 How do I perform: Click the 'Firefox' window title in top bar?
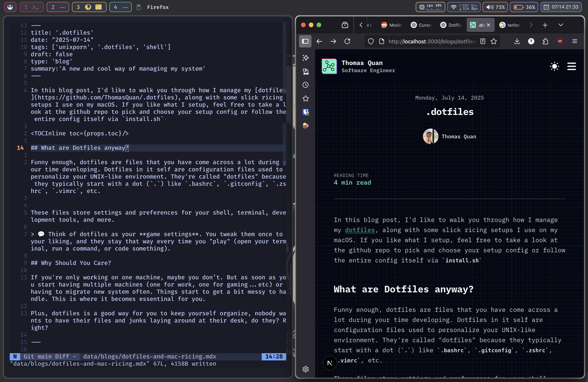click(158, 7)
